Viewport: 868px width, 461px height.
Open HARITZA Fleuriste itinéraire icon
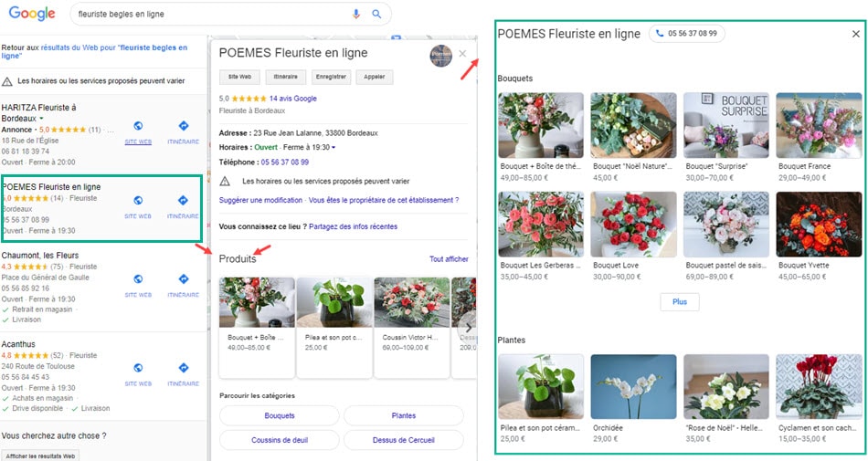[x=184, y=126]
